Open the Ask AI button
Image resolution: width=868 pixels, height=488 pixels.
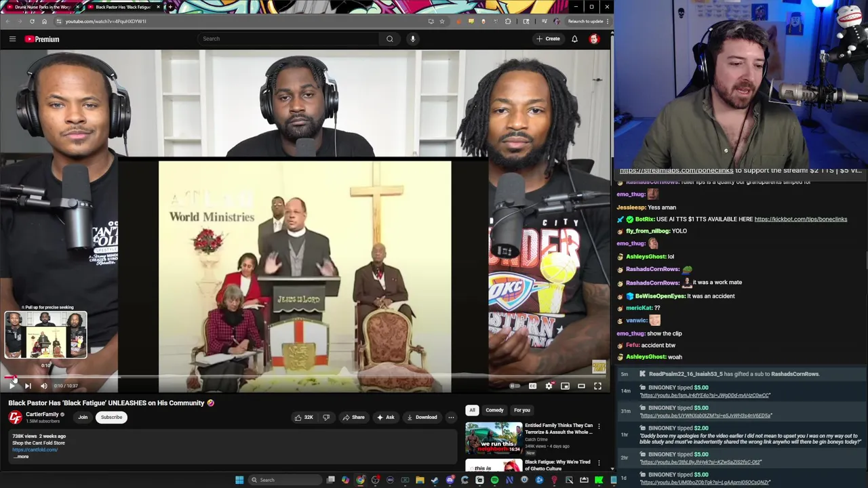click(385, 417)
